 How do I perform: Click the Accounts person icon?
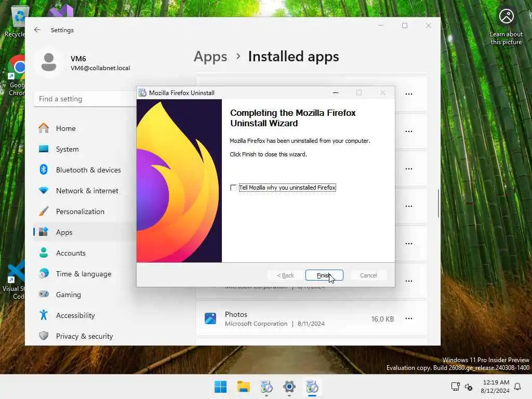point(44,252)
